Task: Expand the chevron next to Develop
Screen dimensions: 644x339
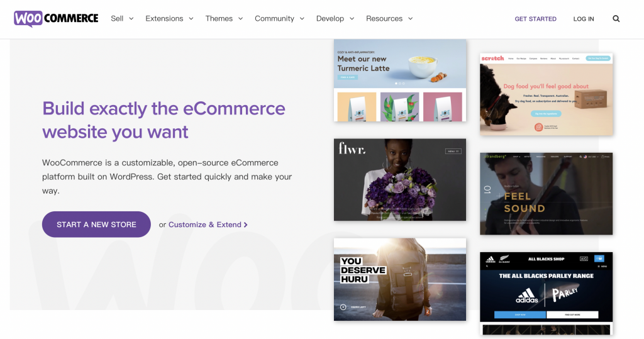Action: click(x=352, y=19)
